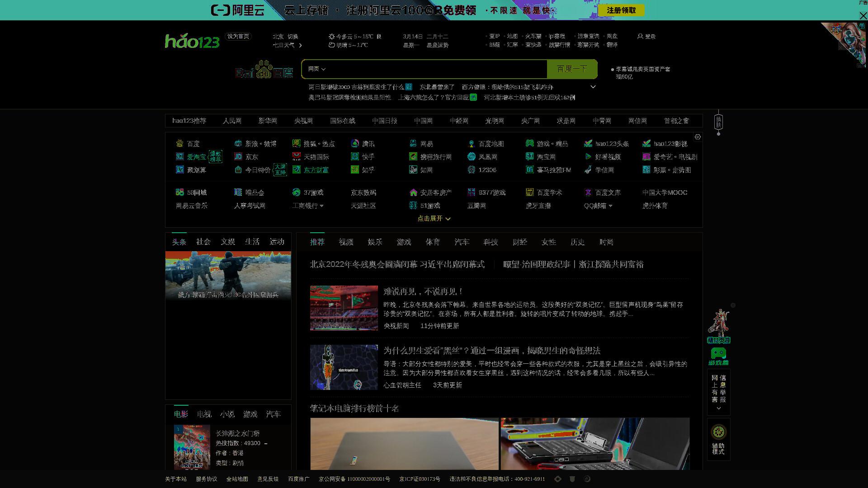Open 笔记本电脑排行榜前十名 article
This screenshot has width=868, height=488.
354,408
